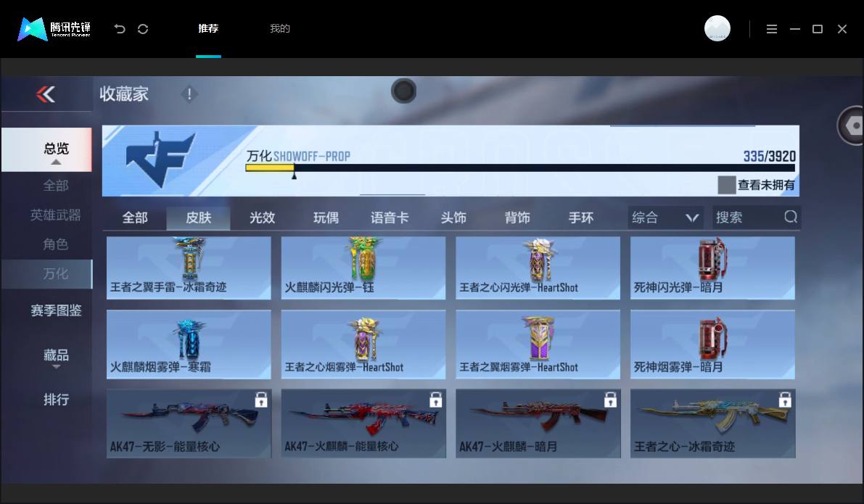Screen dimensions: 864x504
Task: Toggle the 查看未拥有 checkbox
Action: click(x=726, y=185)
